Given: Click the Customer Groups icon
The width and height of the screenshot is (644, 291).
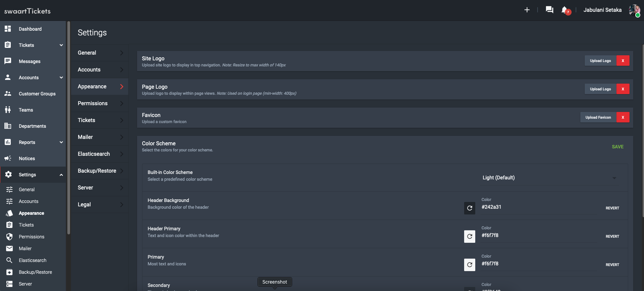Looking at the screenshot, I should point(8,94).
